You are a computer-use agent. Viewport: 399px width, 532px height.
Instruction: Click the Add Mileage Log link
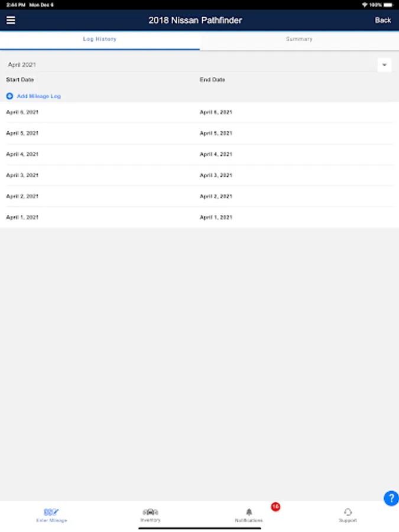coord(38,96)
